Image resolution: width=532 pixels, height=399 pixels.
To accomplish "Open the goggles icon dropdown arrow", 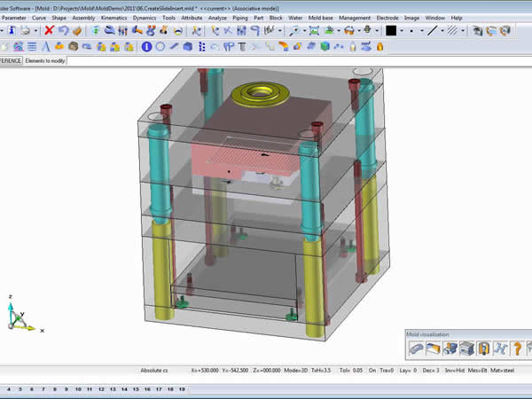I will click(x=359, y=31).
